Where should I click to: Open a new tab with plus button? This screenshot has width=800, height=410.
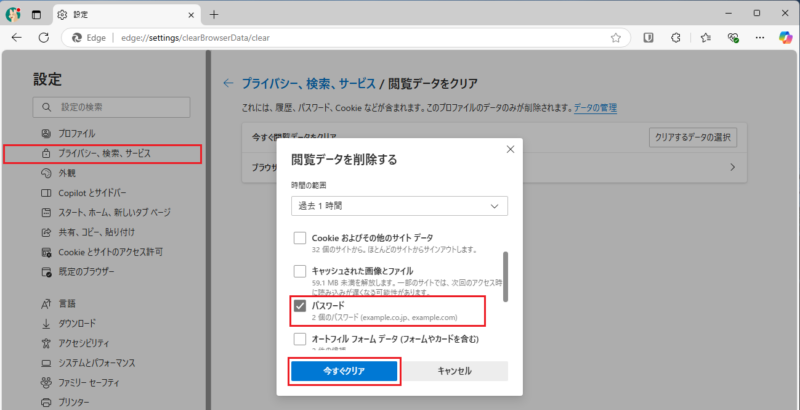pyautogui.click(x=214, y=15)
